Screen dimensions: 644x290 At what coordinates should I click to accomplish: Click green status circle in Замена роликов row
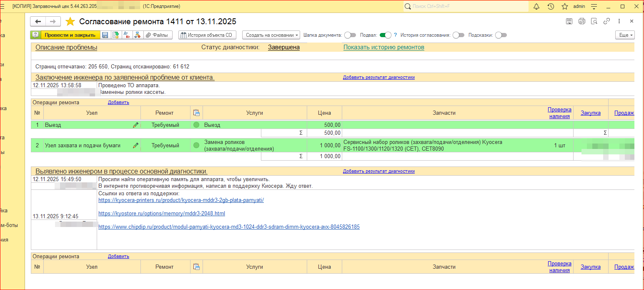[x=197, y=145]
